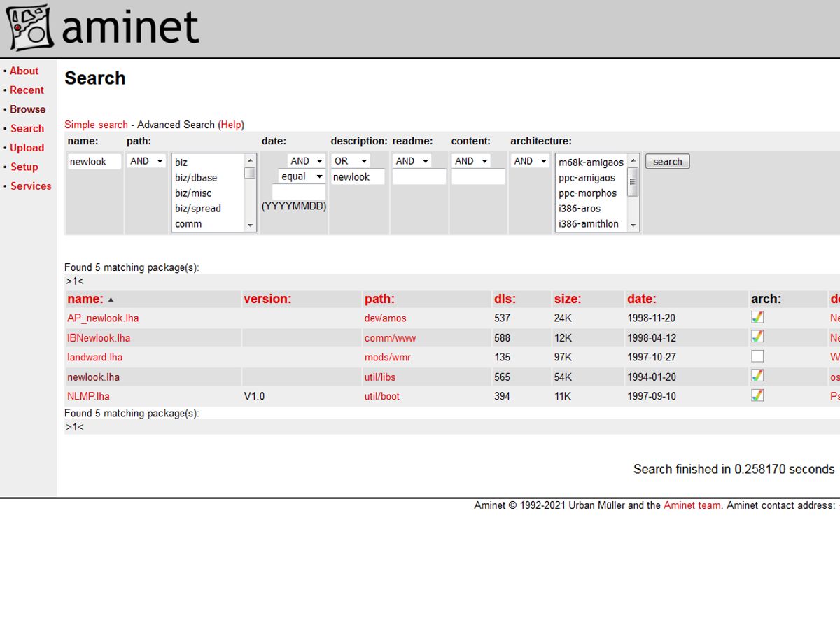
Task: Click the arch icon for AP_newlook.lha
Action: (x=757, y=317)
